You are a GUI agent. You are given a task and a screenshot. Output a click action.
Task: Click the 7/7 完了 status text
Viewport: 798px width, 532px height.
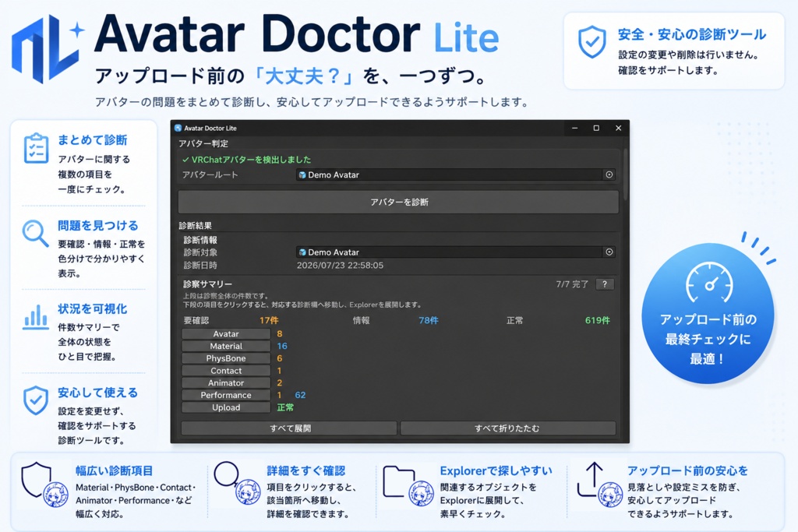pyautogui.click(x=572, y=284)
